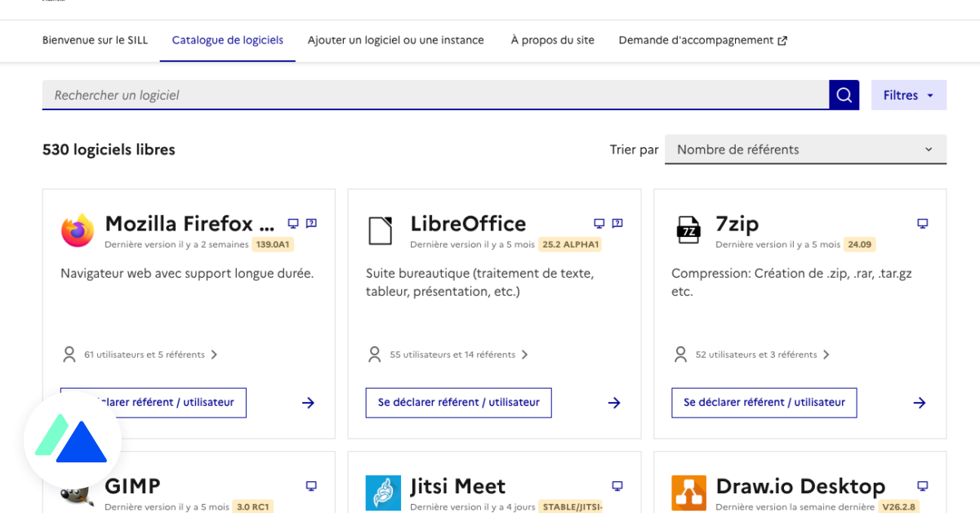Click user icon on 7zip card

[x=680, y=355]
